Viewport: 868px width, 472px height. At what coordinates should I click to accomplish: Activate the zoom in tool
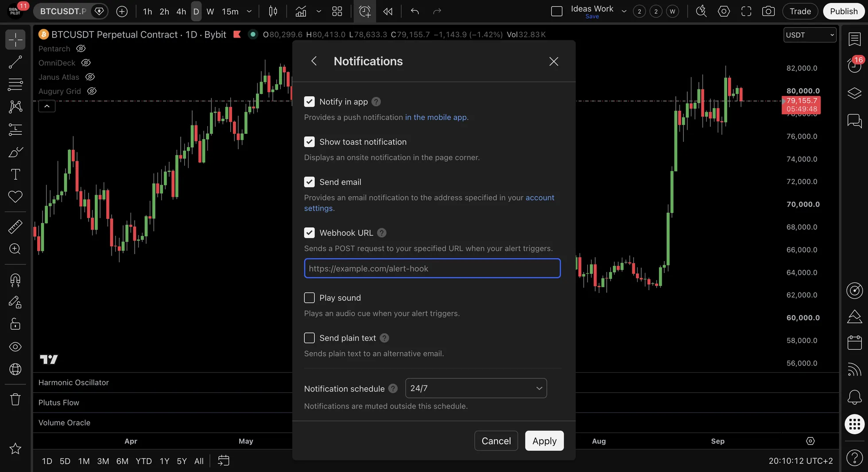(x=15, y=249)
